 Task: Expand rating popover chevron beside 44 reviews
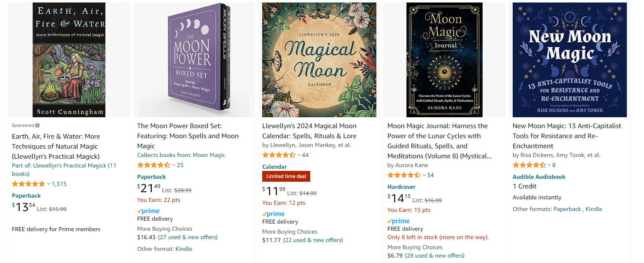click(299, 155)
